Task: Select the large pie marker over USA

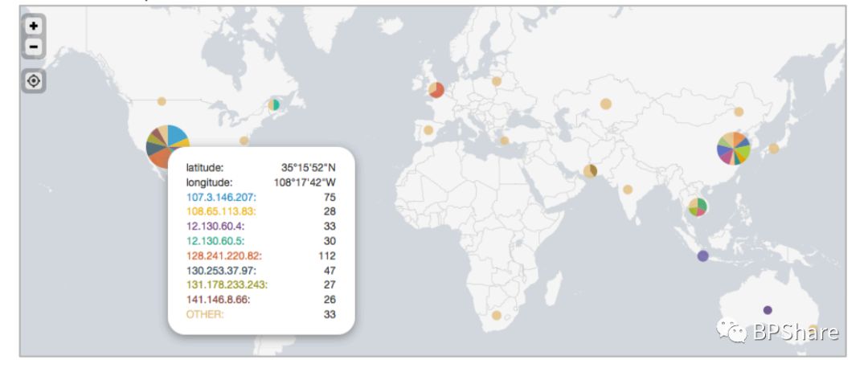Action: 168,147
